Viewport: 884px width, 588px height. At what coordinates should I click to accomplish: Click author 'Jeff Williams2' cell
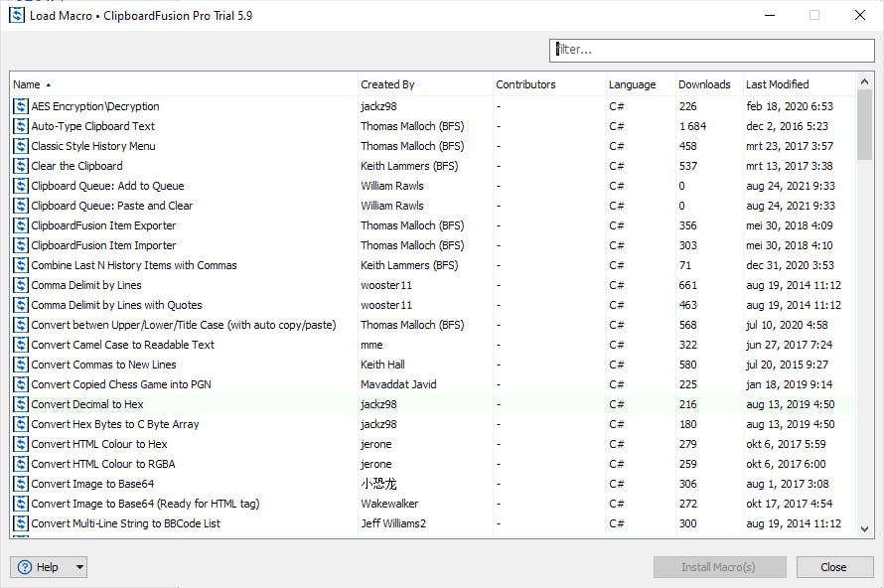[x=393, y=523]
